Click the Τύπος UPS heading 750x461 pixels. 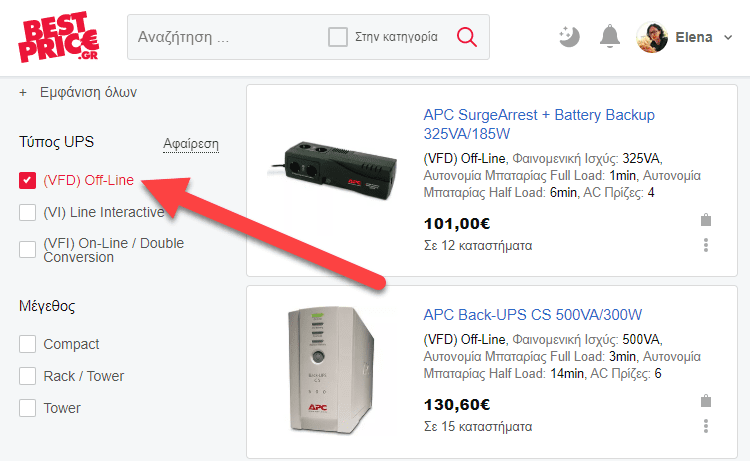click(x=56, y=142)
